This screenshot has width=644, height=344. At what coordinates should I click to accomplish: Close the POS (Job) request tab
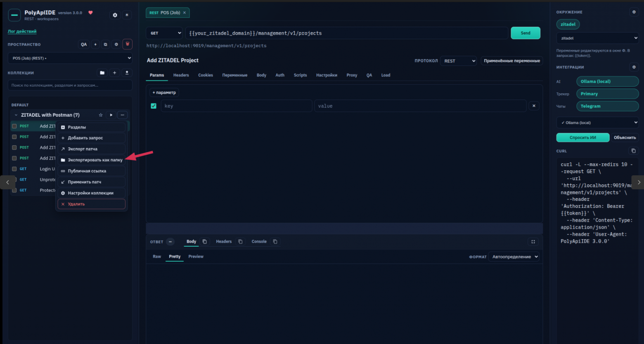(185, 13)
